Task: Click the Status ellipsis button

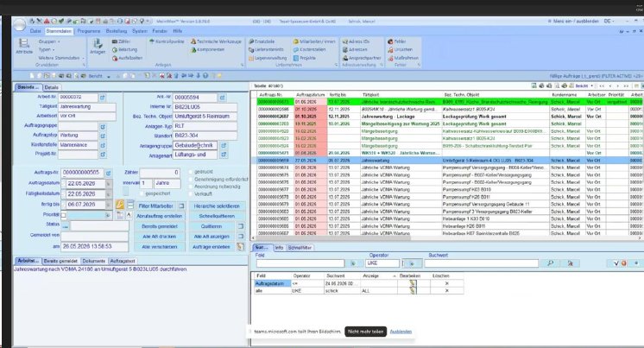Action: coord(65,226)
